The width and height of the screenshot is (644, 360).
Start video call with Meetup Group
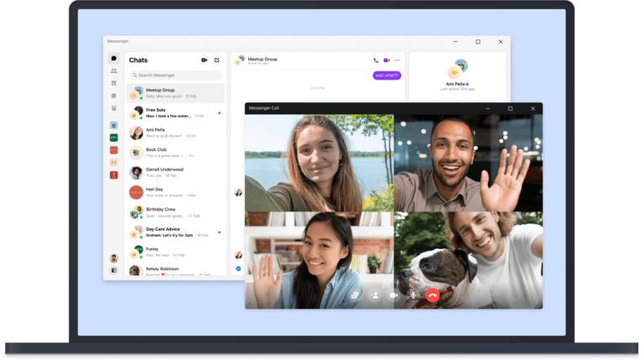(x=387, y=60)
